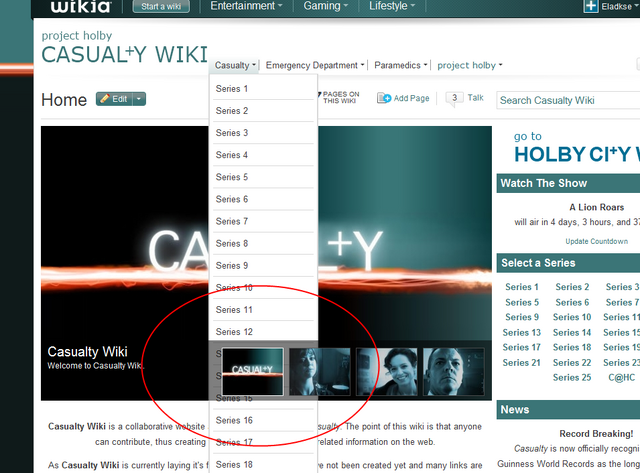Open Series 6 in Select a Series

click(x=572, y=302)
